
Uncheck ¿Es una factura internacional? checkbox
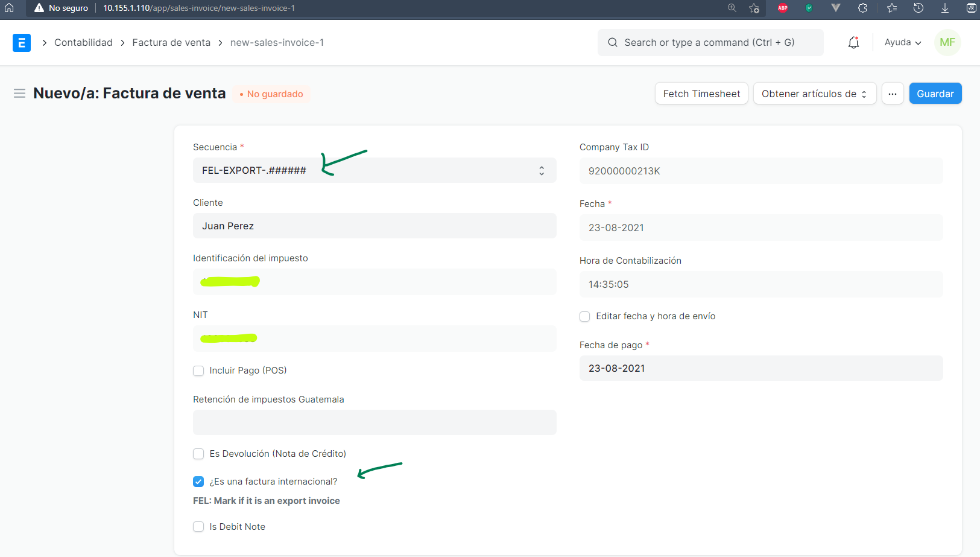click(198, 482)
